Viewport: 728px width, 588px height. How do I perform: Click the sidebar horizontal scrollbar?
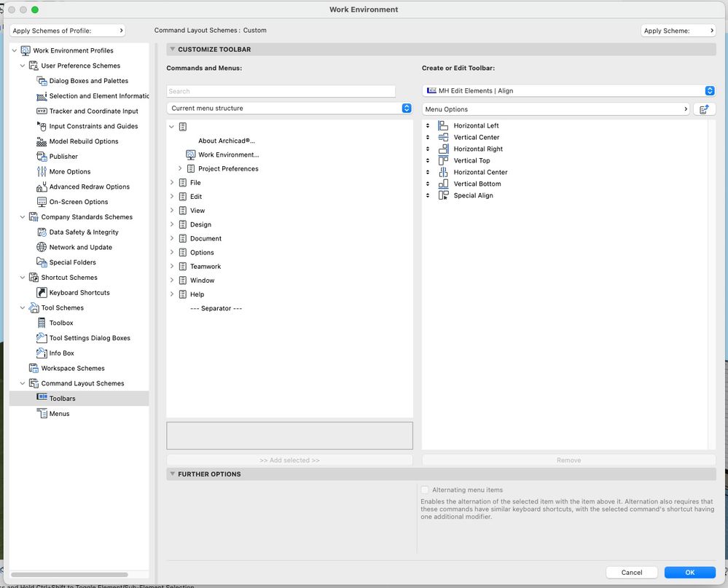[70, 575]
